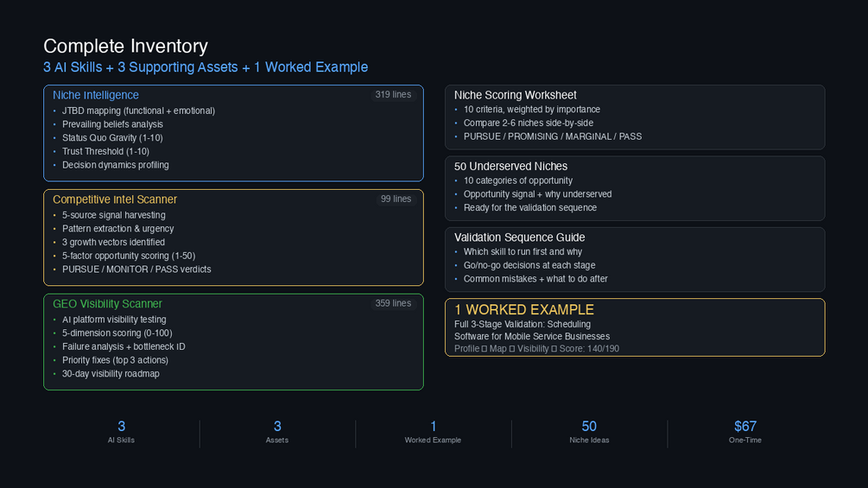Select the 3 Assets footer stat
The width and height of the screenshot is (868, 488).
[x=277, y=431]
